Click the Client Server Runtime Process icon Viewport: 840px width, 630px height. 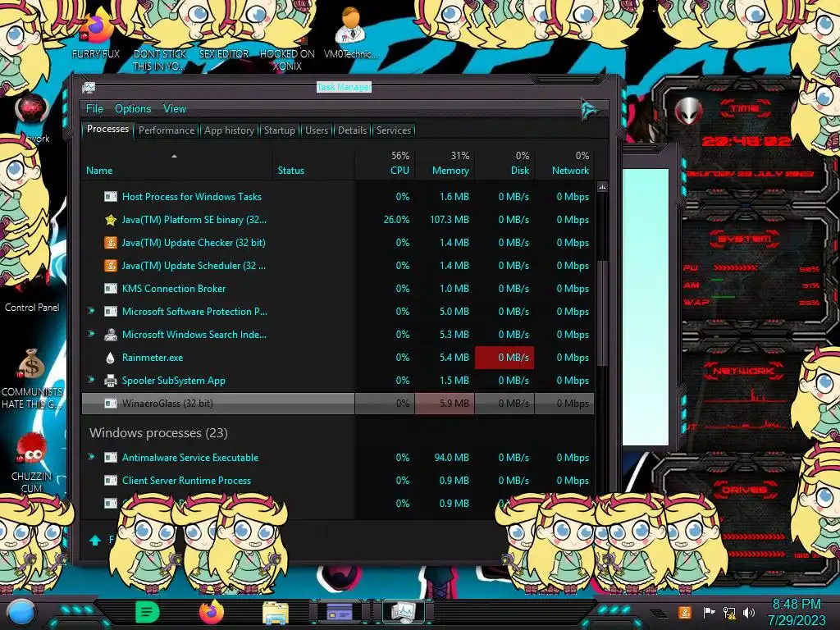pyautogui.click(x=111, y=481)
